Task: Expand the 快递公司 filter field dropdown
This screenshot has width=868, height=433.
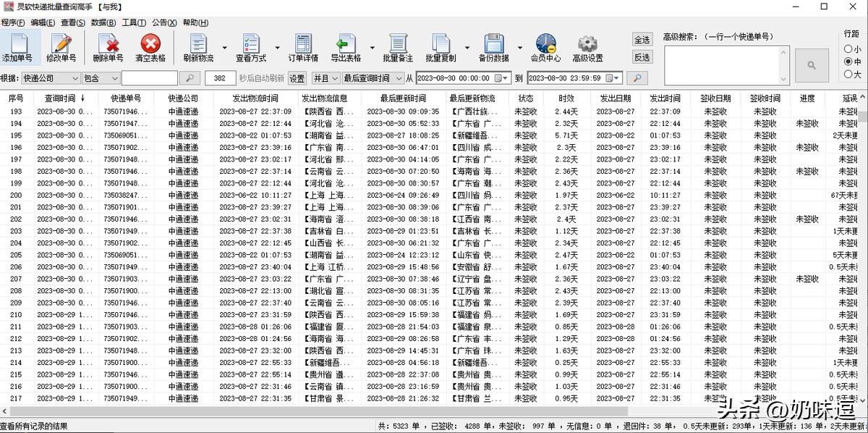Action: (x=75, y=78)
